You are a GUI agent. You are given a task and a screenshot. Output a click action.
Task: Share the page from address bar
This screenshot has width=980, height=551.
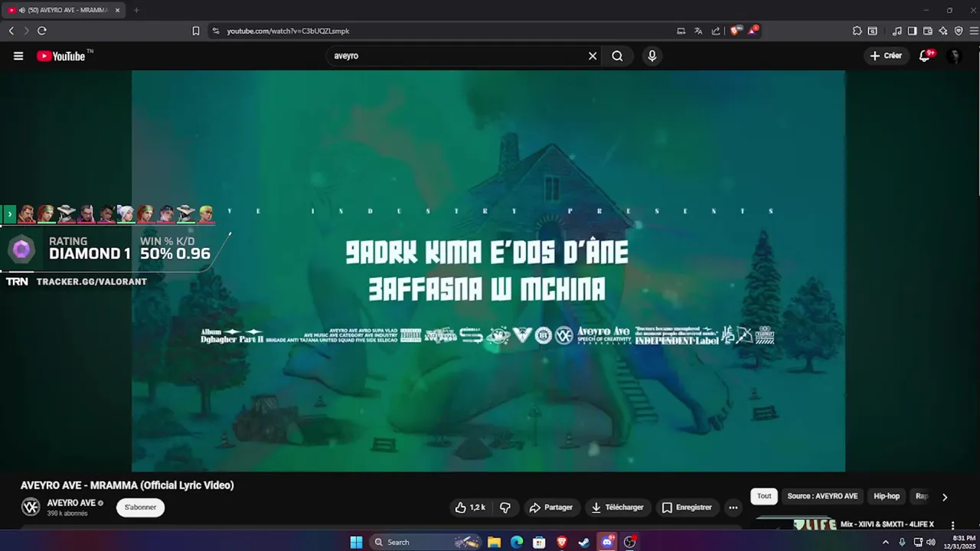(x=716, y=31)
